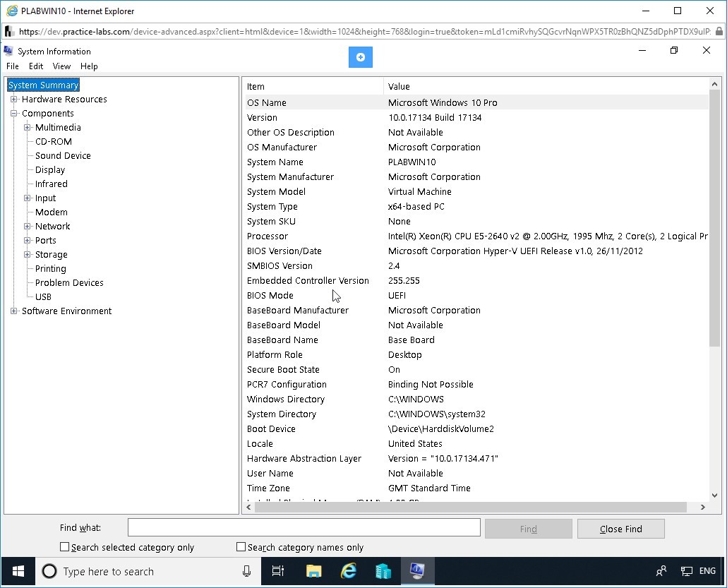Select Modem in the tree
727x588 pixels.
coord(52,212)
